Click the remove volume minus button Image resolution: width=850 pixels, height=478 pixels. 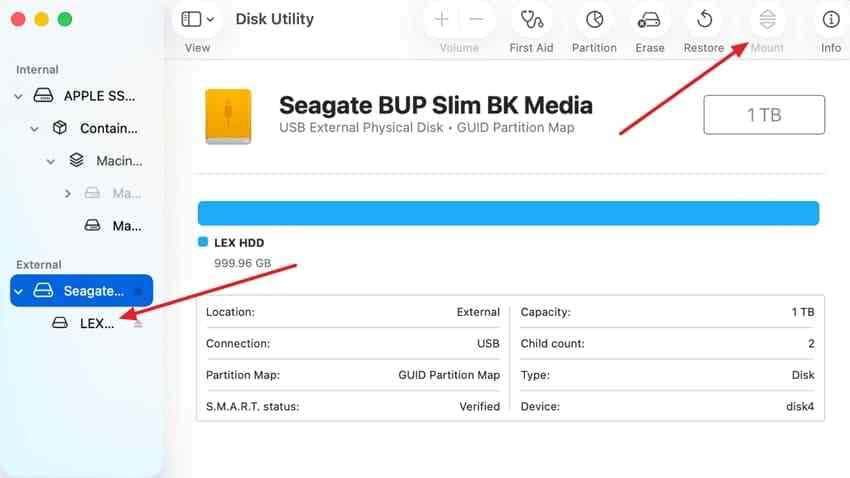[476, 20]
